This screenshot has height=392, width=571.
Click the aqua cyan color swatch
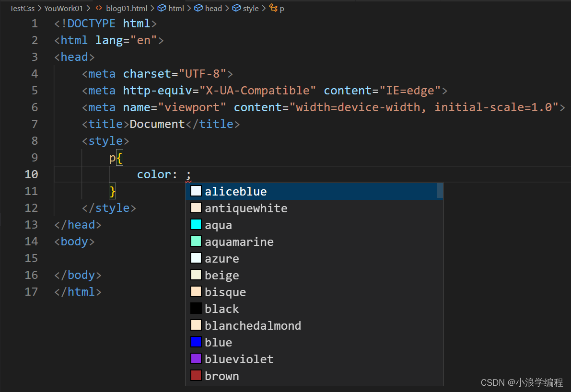tap(196, 224)
